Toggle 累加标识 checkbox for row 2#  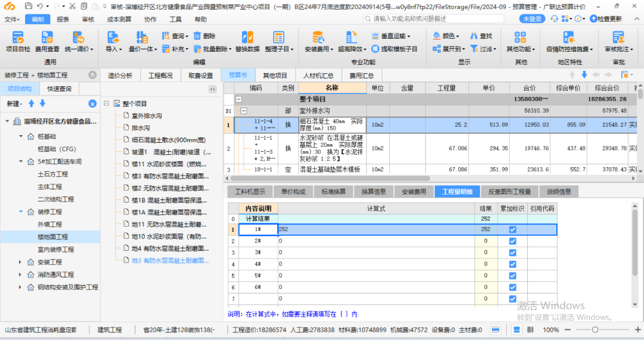512,241
